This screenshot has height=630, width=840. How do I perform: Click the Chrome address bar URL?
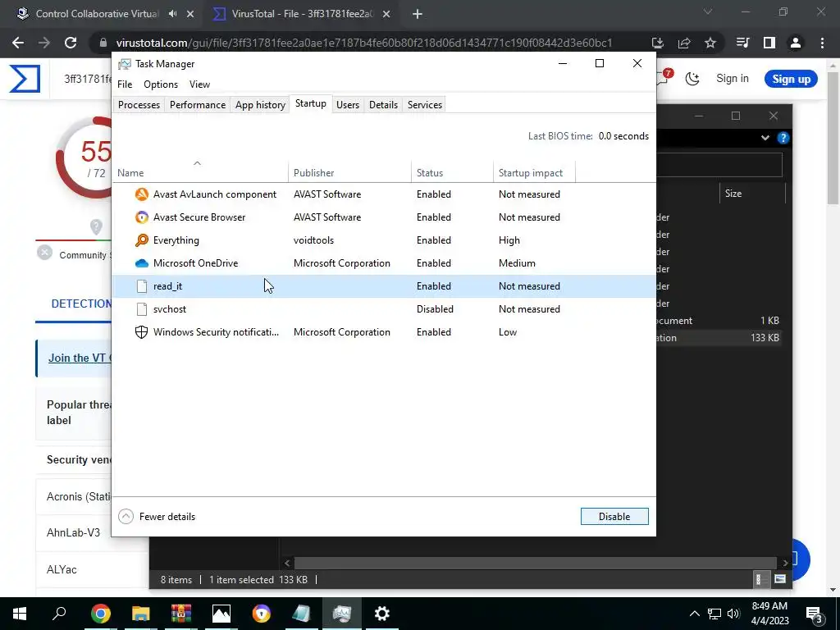click(x=363, y=43)
